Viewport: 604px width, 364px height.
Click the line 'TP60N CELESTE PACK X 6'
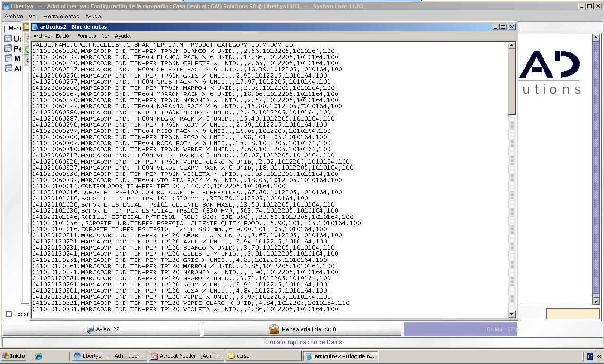(x=187, y=69)
